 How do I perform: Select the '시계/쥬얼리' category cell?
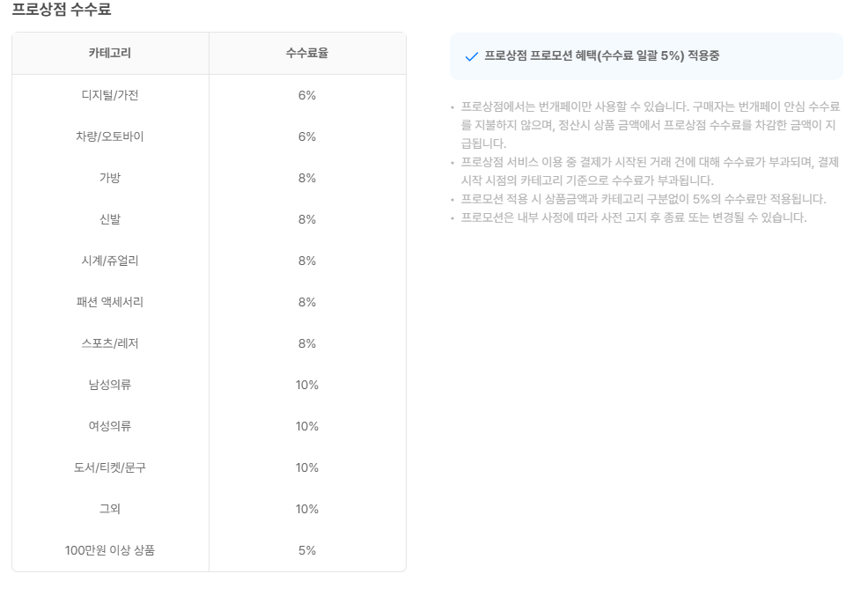[110, 261]
